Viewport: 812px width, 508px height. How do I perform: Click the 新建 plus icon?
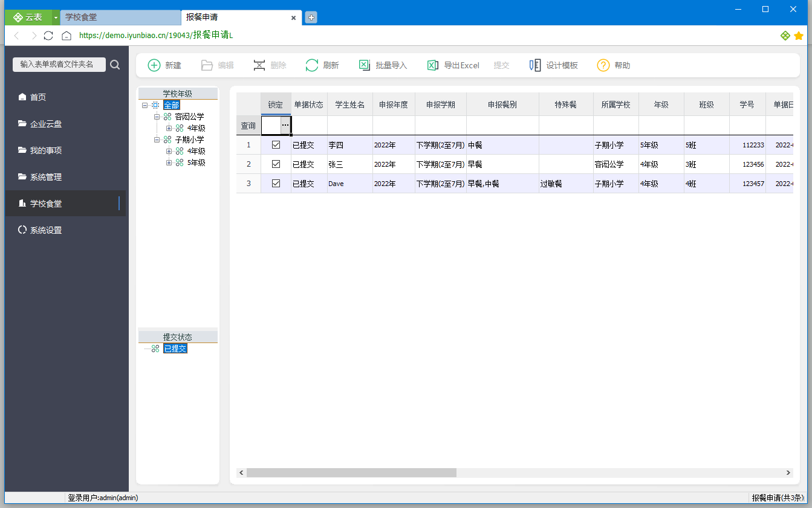click(154, 65)
